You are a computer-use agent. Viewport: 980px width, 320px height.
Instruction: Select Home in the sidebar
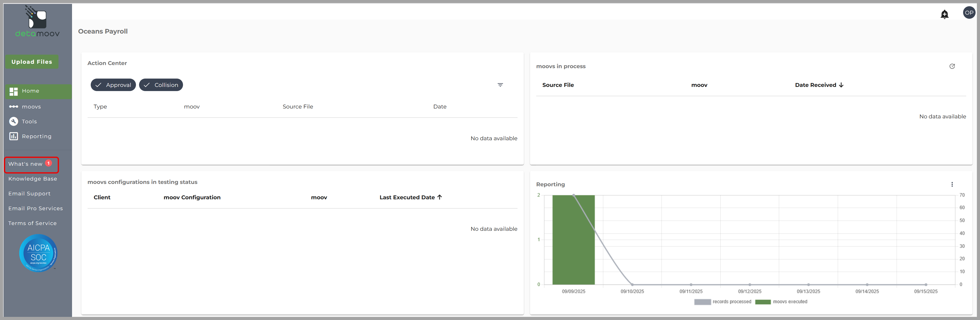pos(30,91)
